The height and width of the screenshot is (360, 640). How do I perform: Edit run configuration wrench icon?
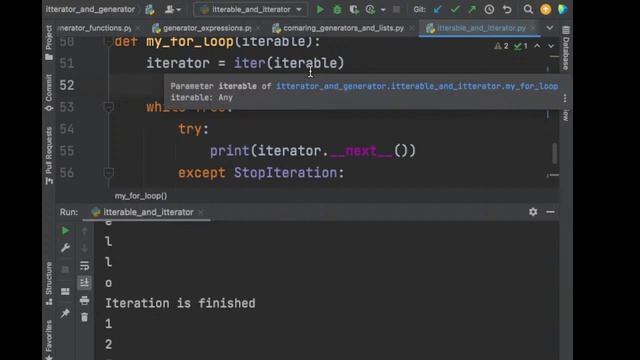tap(65, 248)
